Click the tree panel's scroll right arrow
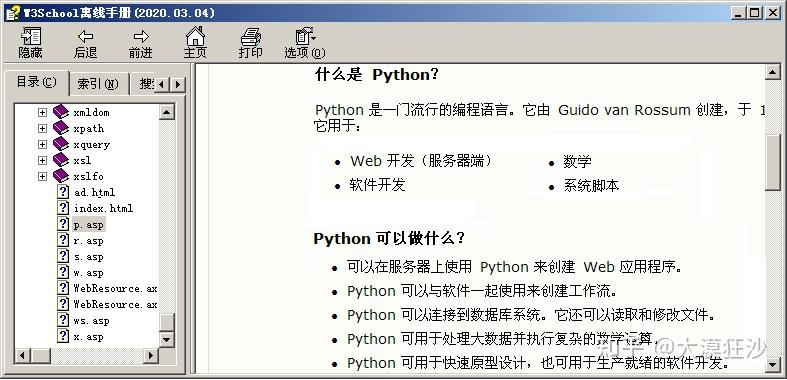This screenshot has height=380, width=787. click(x=151, y=355)
